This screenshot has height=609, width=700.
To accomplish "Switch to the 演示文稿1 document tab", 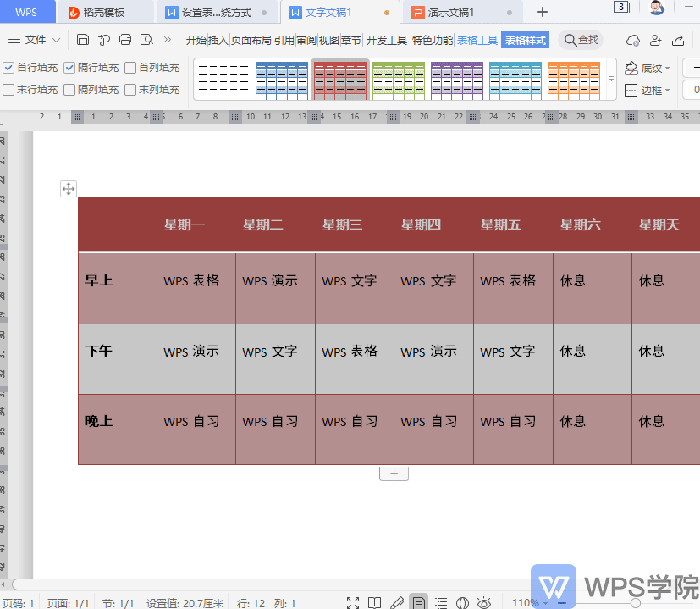I will [x=461, y=13].
